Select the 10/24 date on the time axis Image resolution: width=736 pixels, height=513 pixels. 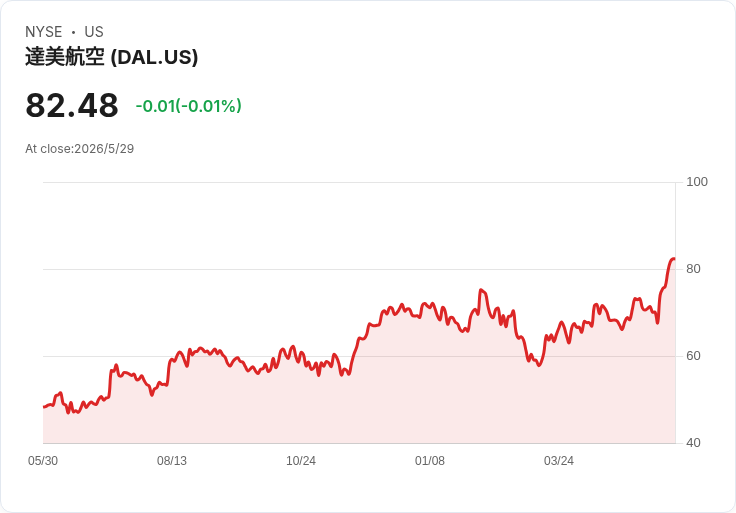click(x=301, y=461)
